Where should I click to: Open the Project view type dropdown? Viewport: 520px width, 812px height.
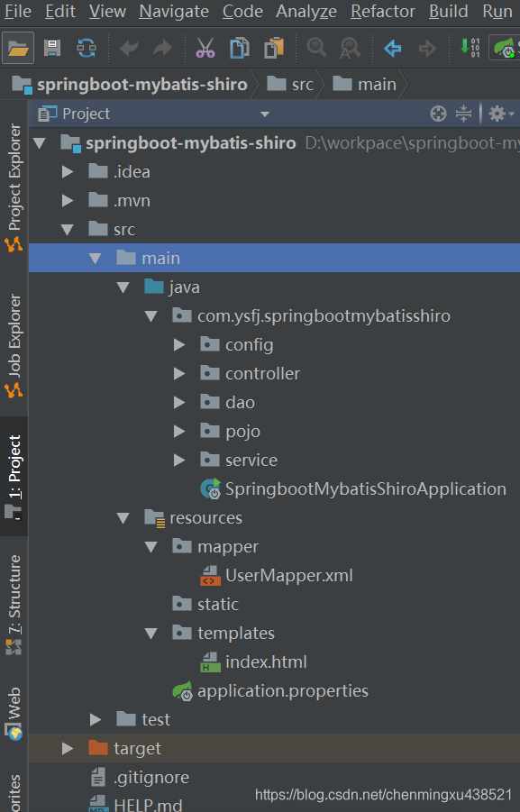pos(265,114)
